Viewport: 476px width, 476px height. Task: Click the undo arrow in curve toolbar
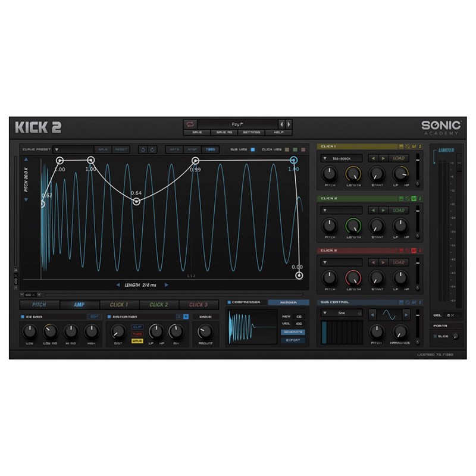[143, 149]
